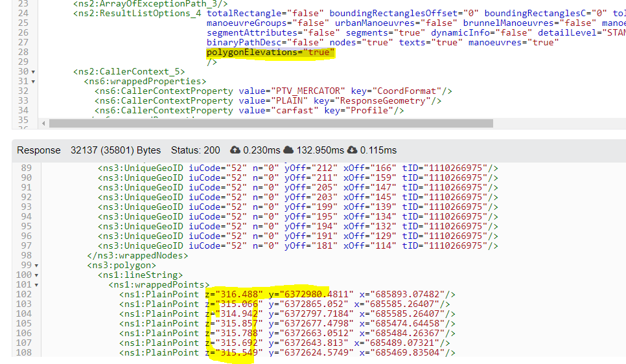Click the solid cloud icon before 132.950ms

click(x=289, y=150)
